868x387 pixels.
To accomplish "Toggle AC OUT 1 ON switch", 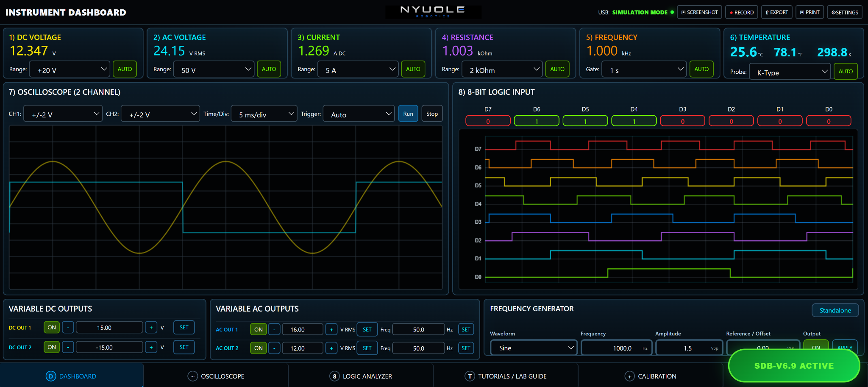I will coord(259,329).
